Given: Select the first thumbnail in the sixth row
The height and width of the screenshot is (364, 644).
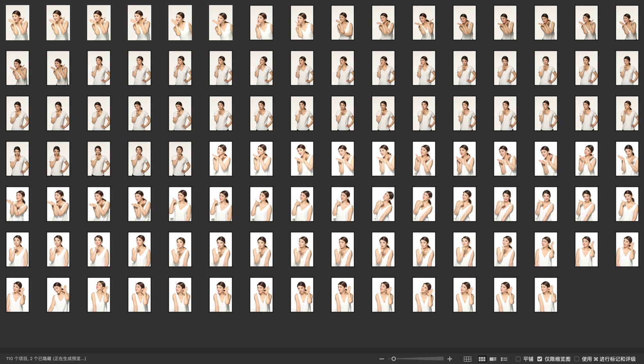Looking at the screenshot, I should (x=18, y=249).
